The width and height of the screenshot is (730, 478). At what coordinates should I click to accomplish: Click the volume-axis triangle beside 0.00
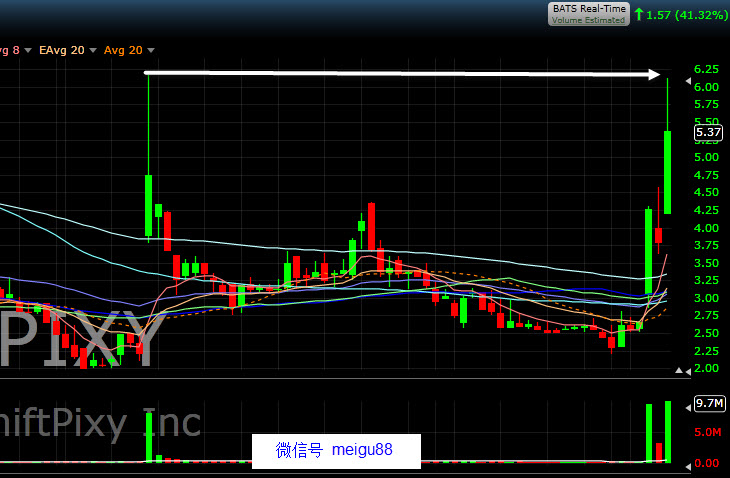(x=688, y=466)
